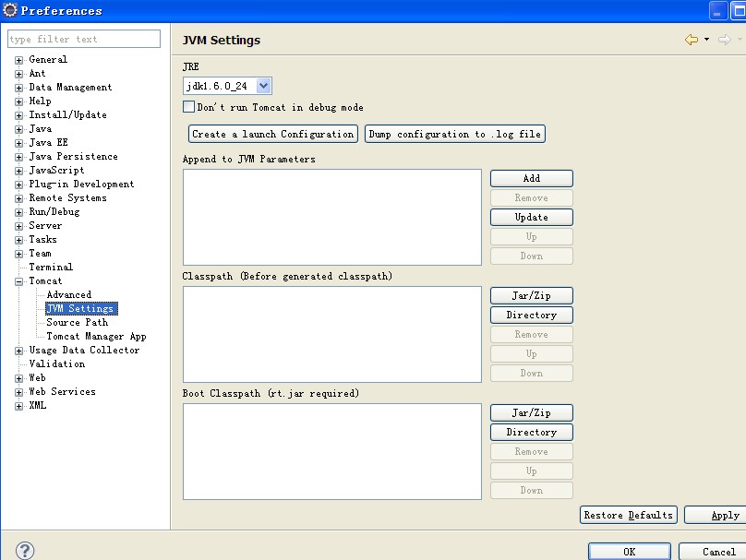Select Remote Systems item
The height and width of the screenshot is (560, 746).
click(x=67, y=197)
